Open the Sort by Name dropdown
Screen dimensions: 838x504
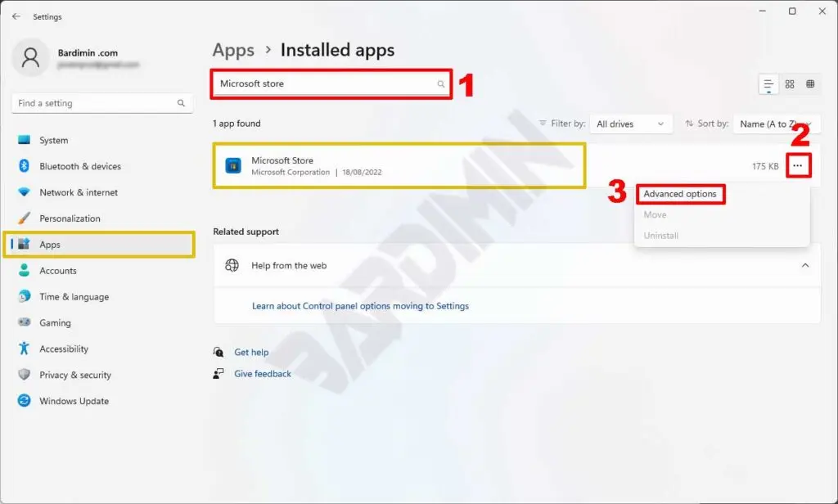[x=776, y=124]
